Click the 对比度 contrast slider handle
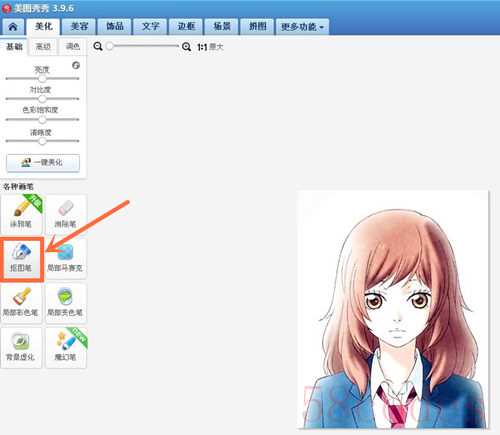This screenshot has width=500, height=435. tap(42, 99)
